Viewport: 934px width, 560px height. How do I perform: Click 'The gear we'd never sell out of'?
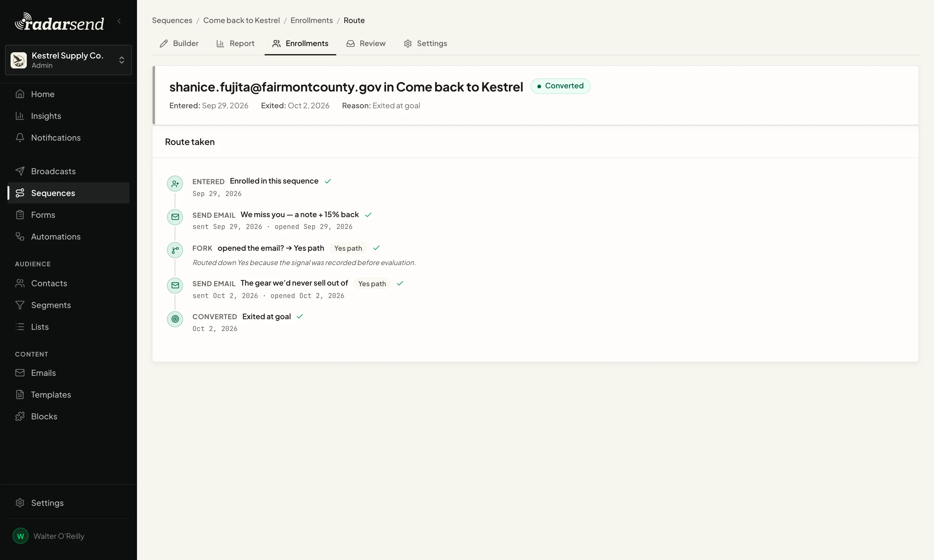(294, 283)
